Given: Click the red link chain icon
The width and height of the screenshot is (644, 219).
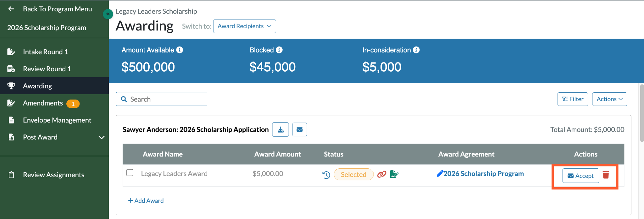Looking at the screenshot, I should [x=381, y=174].
